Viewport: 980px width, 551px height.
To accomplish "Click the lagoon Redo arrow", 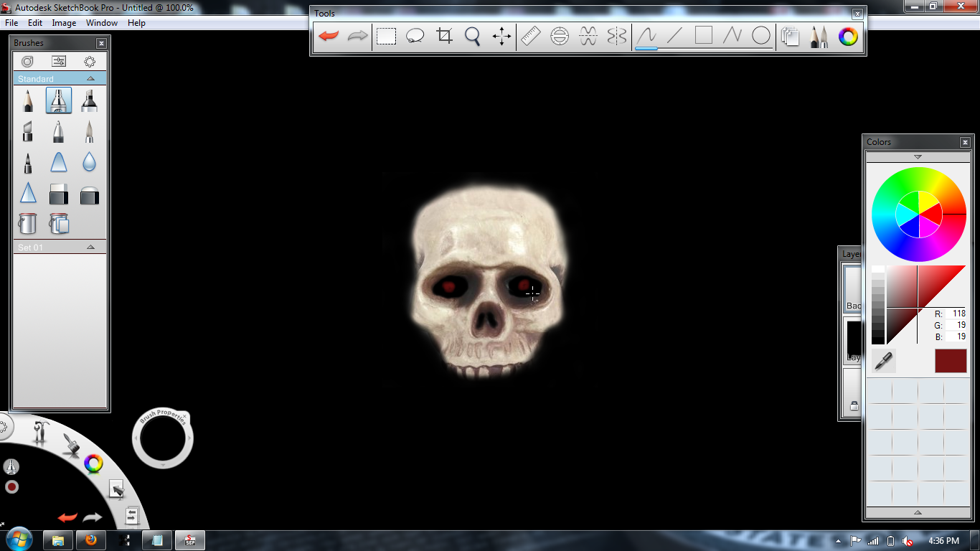I will tap(93, 517).
